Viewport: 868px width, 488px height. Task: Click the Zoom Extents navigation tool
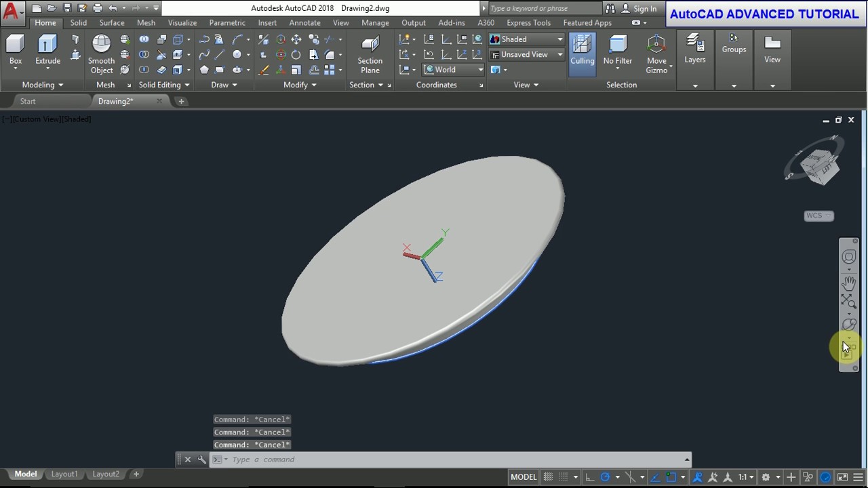pyautogui.click(x=849, y=301)
